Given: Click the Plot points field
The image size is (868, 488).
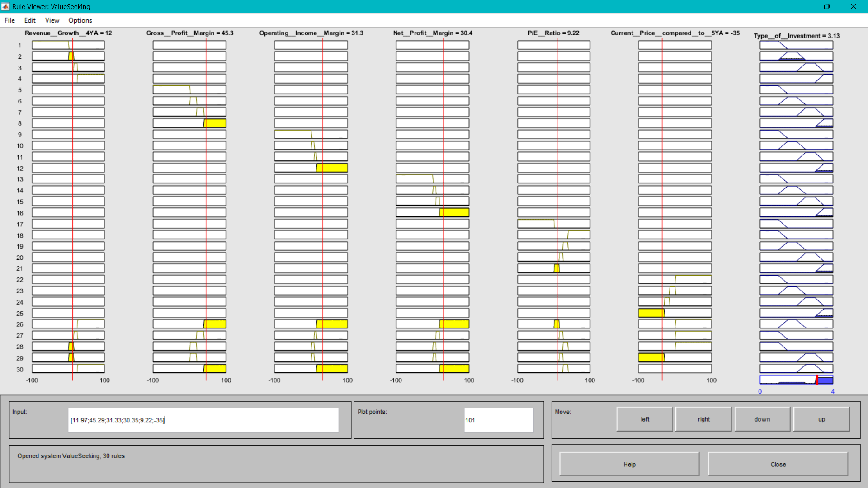Looking at the screenshot, I should (x=499, y=420).
